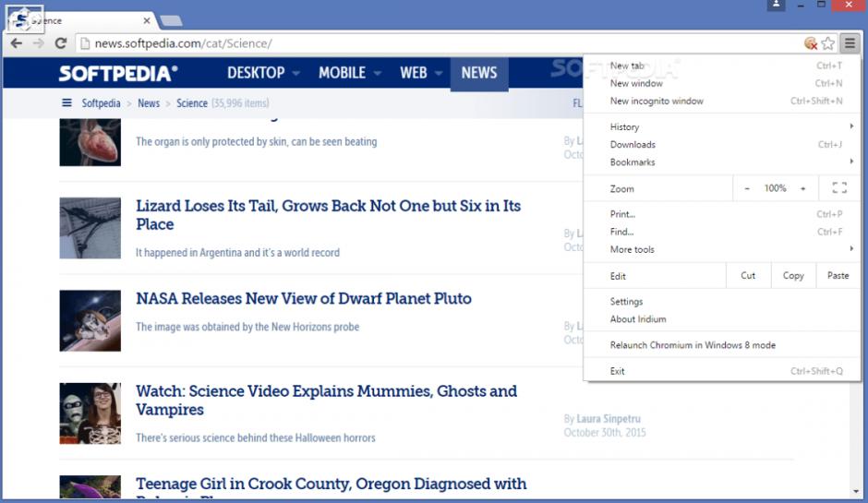
Task: Click author Laura Sinpetru link
Action: pyautogui.click(x=609, y=419)
